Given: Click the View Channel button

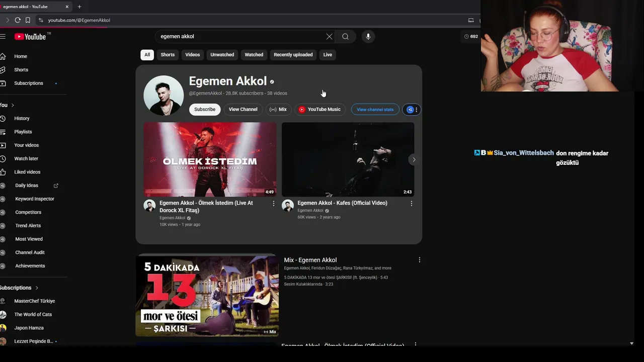Looking at the screenshot, I should pyautogui.click(x=243, y=109).
